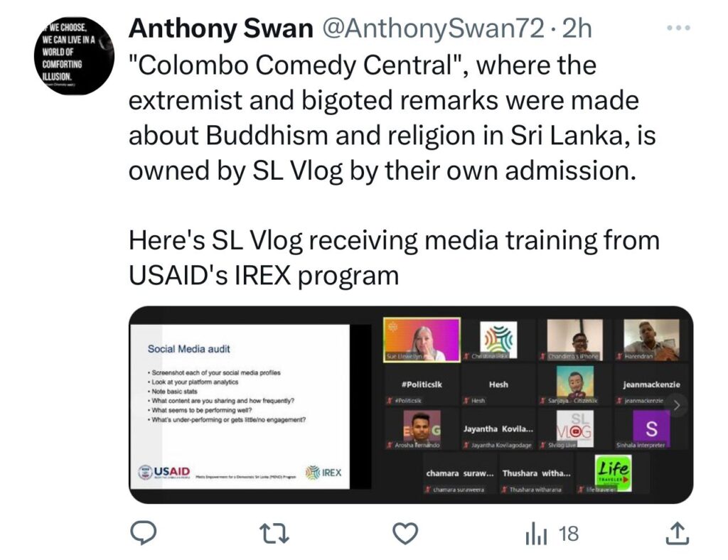This screenshot has width=728, height=560.
Task: Open the reply comment icon
Action: coord(142,533)
